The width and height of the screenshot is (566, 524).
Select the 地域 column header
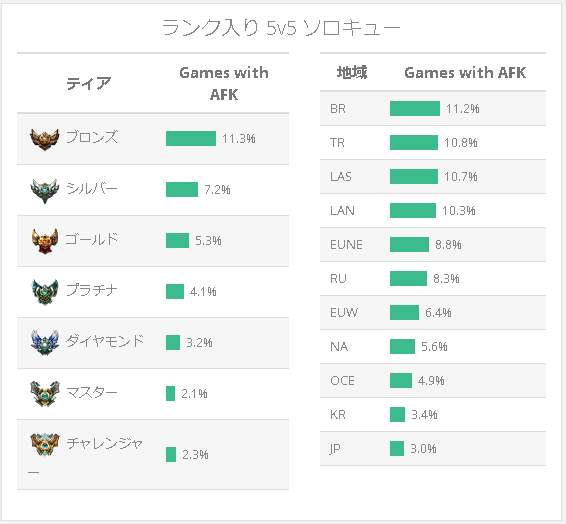pyautogui.click(x=352, y=73)
